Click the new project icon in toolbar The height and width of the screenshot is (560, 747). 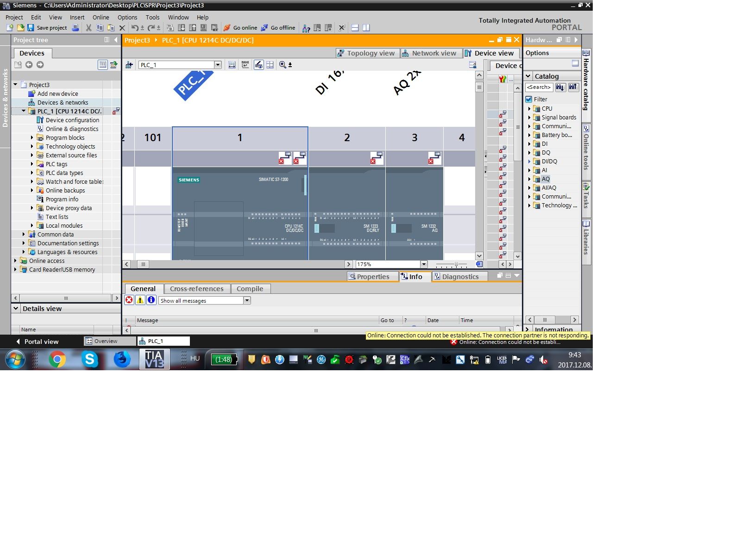[x=10, y=28]
